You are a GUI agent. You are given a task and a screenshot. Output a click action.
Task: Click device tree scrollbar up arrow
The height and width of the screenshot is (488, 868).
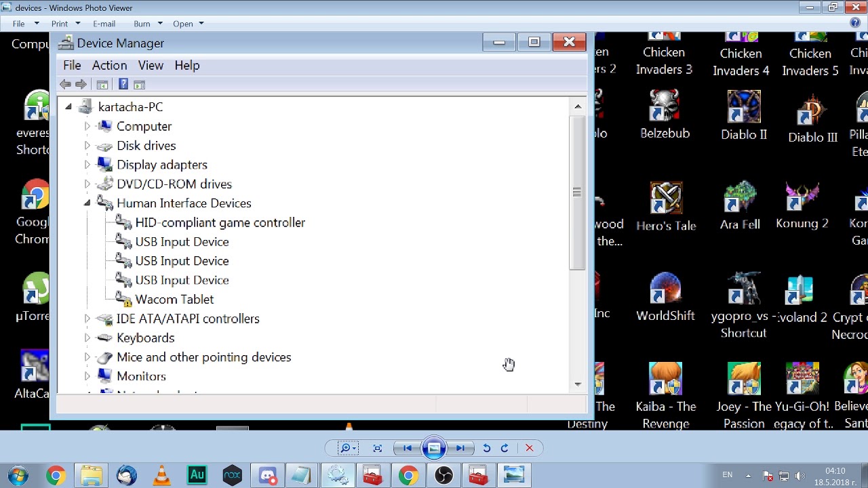pyautogui.click(x=578, y=106)
